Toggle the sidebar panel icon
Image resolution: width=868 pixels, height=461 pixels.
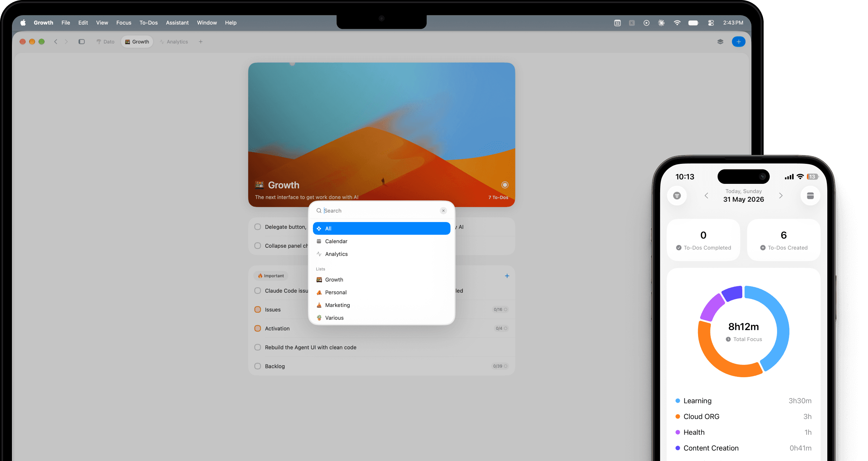coord(81,41)
